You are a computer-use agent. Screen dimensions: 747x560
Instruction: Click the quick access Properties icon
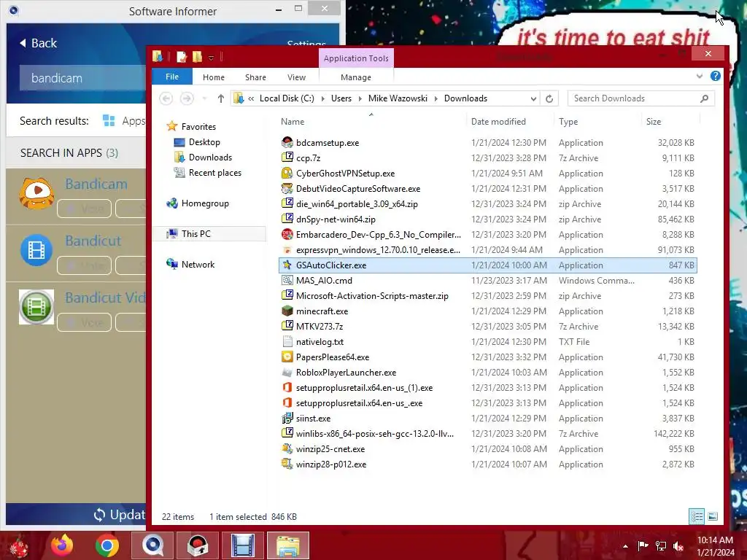[182, 57]
